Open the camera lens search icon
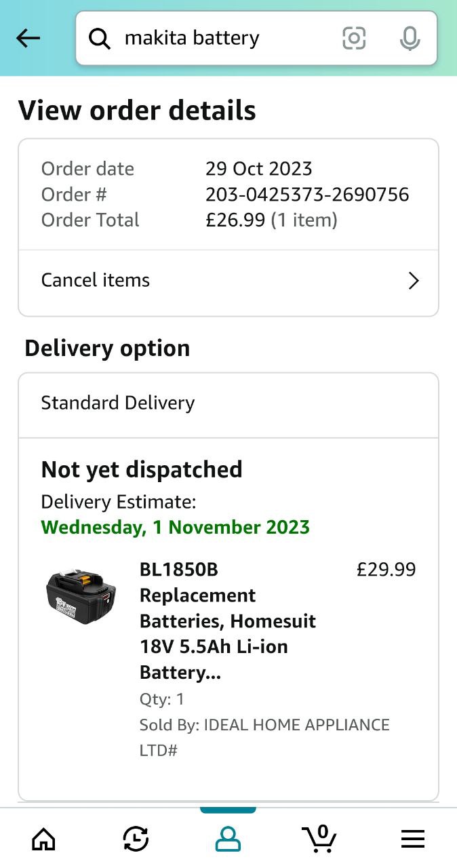Image resolution: width=457 pixels, height=868 pixels. click(354, 39)
